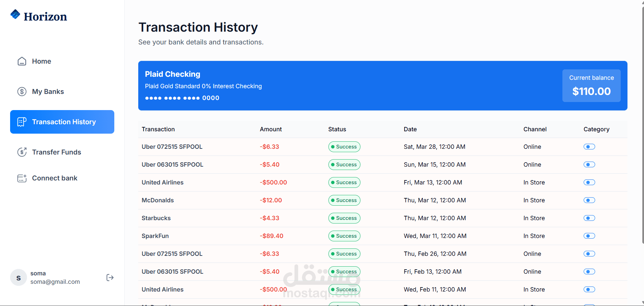
Task: Toggle category switch for Uber Mar 28 row
Action: pyautogui.click(x=589, y=147)
